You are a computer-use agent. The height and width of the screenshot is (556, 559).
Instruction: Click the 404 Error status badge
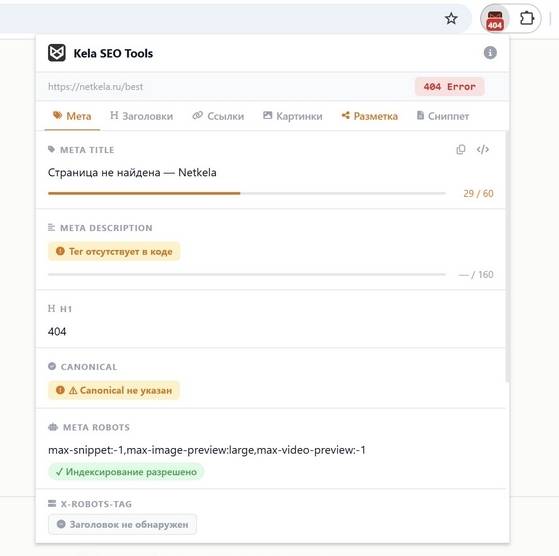point(449,87)
